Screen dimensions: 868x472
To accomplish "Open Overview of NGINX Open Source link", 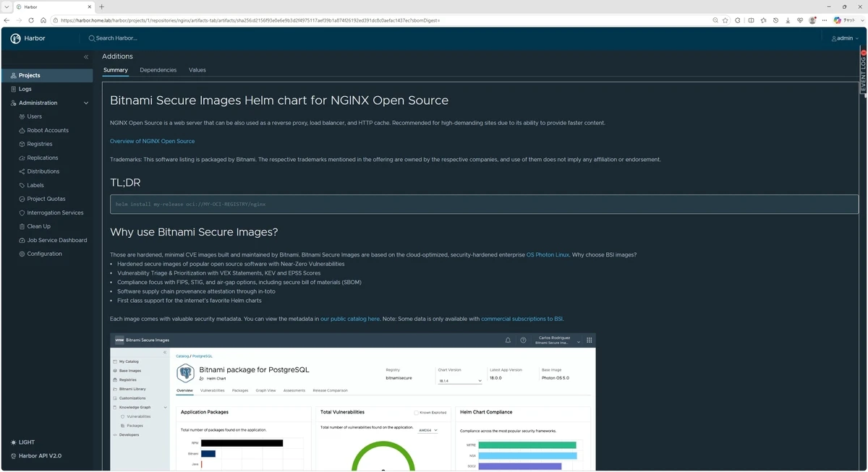I will [x=152, y=141].
